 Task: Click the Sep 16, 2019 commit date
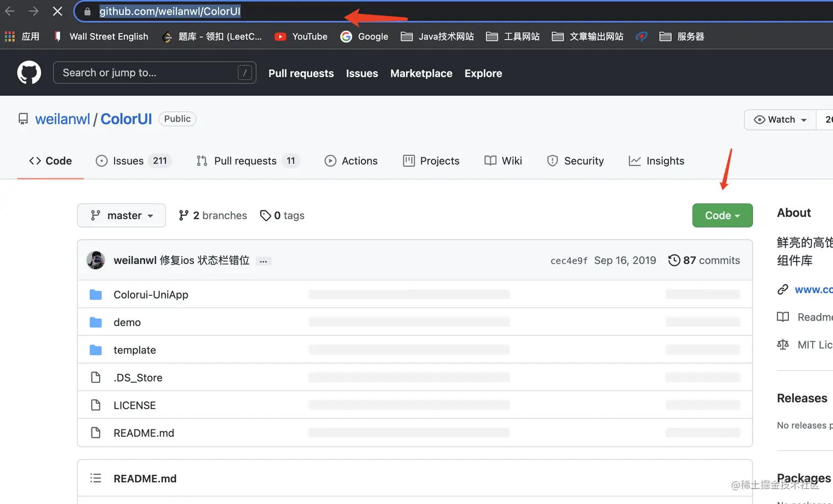625,261
